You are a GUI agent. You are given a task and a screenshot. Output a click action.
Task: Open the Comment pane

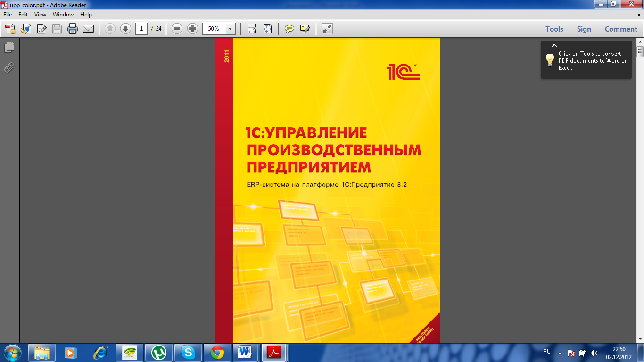pos(621,29)
